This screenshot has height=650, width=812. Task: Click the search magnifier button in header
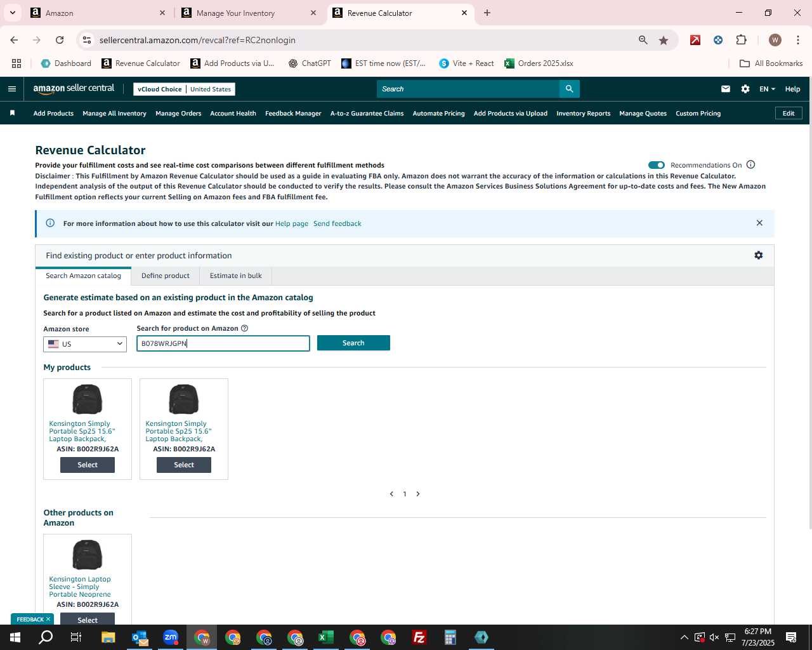(569, 89)
